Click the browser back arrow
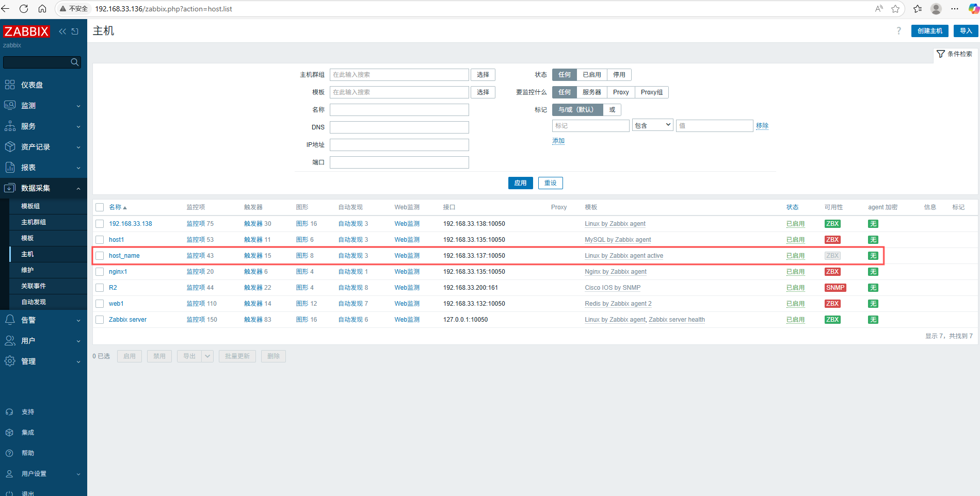Viewport: 980px width, 496px height. 6,9
